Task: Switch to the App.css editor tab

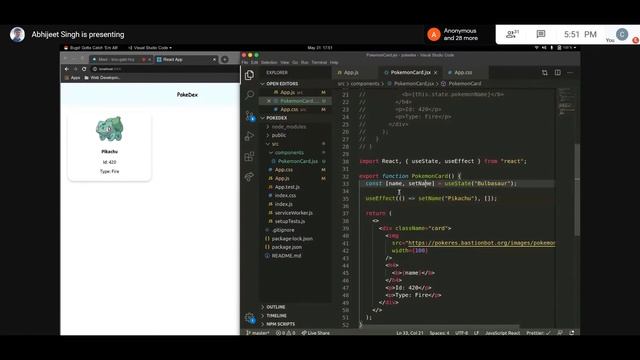Action: point(463,73)
